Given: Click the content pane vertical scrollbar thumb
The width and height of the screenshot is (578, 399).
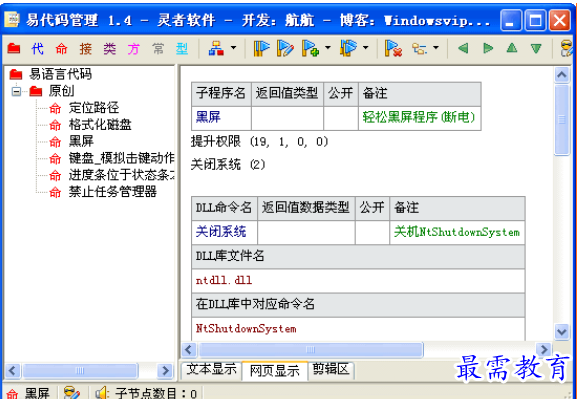Looking at the screenshot, I should (562, 120).
